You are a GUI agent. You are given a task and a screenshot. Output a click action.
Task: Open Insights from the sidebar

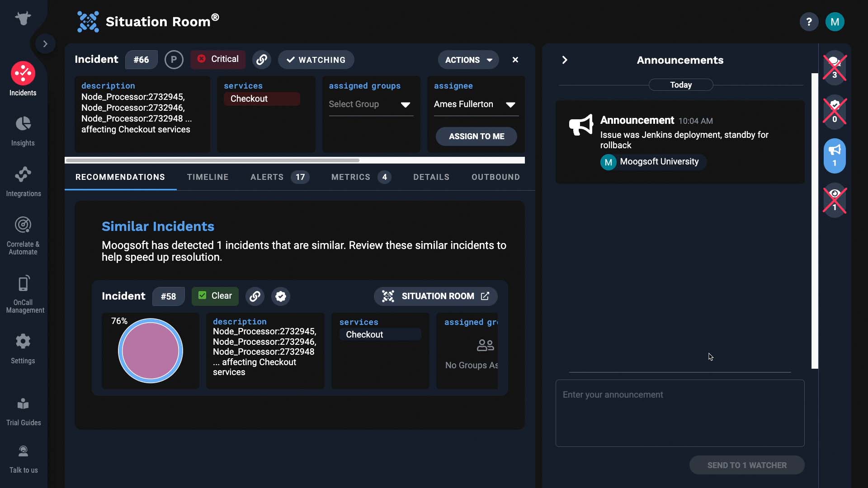[x=23, y=131]
